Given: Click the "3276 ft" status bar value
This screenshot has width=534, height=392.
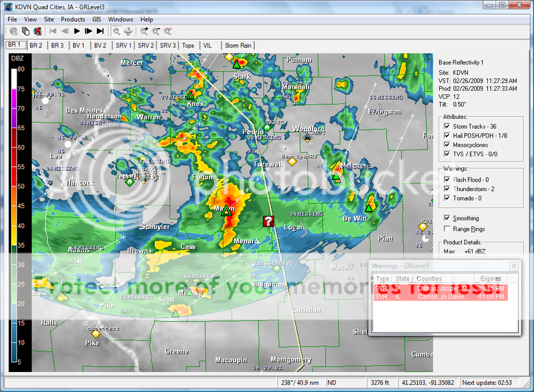Looking at the screenshot, I should (380, 383).
